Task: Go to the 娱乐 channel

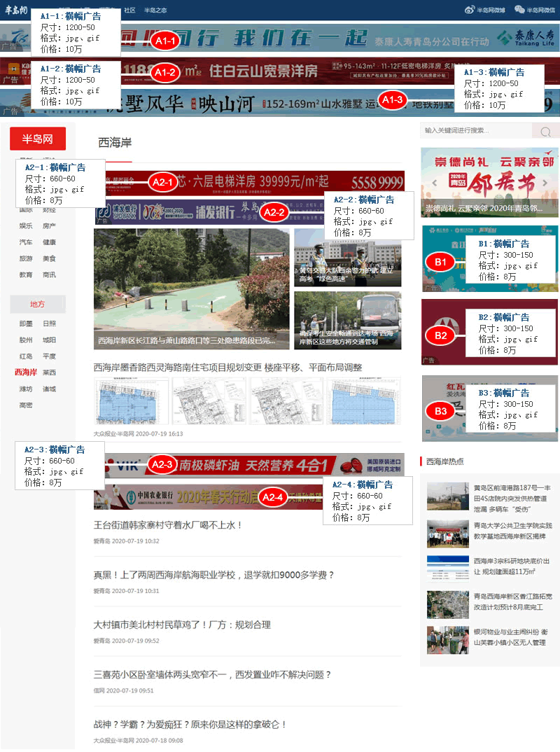Action: (x=26, y=226)
